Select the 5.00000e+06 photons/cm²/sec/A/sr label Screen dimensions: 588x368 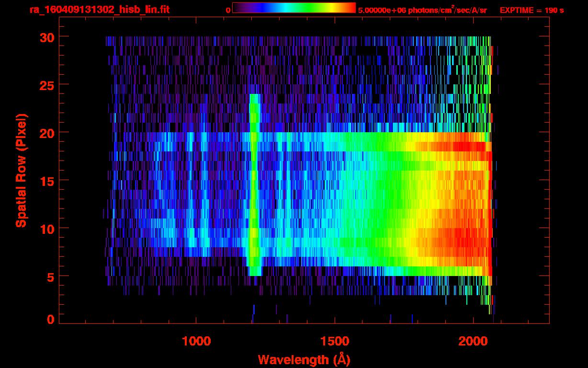[x=422, y=10]
